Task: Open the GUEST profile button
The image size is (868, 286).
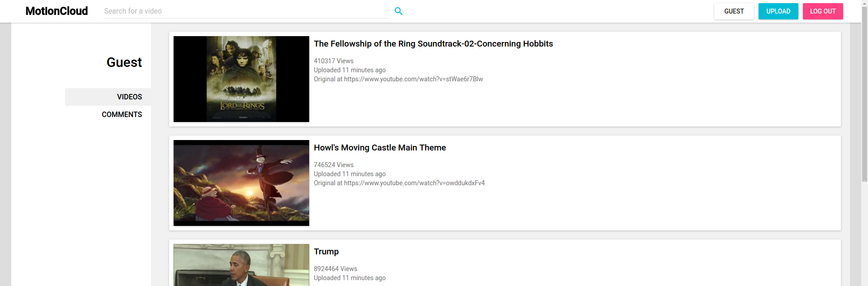Action: pyautogui.click(x=734, y=11)
